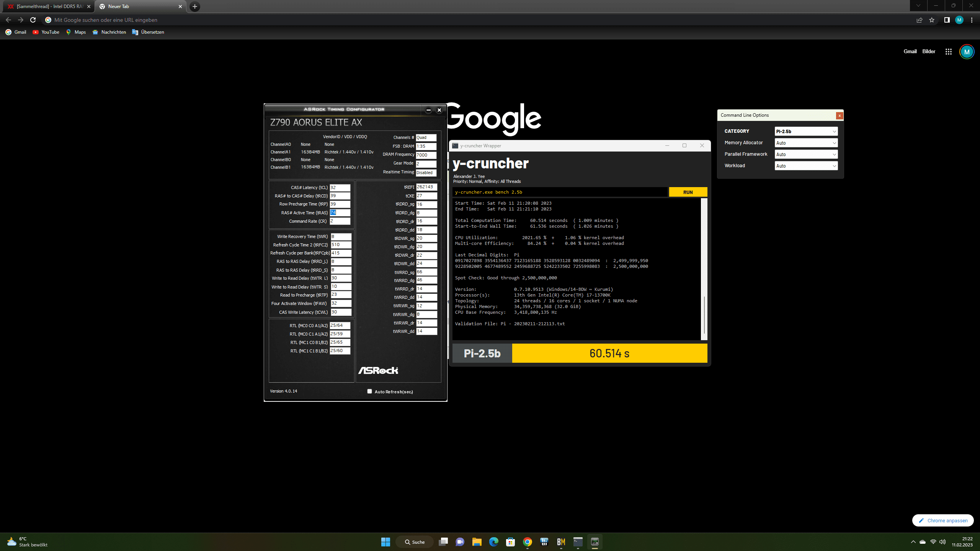Image resolution: width=980 pixels, height=551 pixels.
Task: Show hidden system tray icons
Action: 913,542
